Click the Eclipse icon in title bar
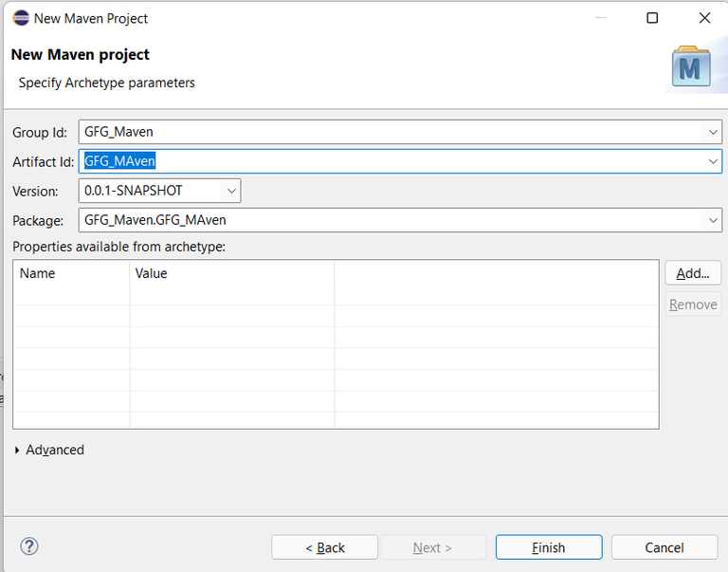This screenshot has width=728, height=572. point(20,18)
